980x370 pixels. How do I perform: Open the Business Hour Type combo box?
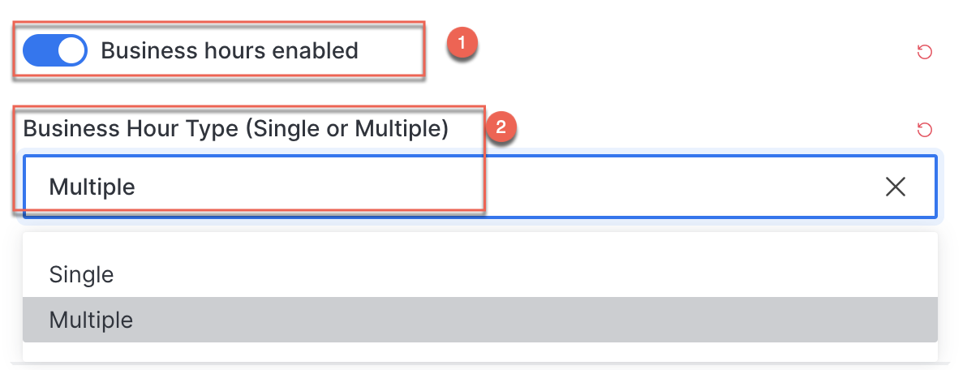(480, 187)
